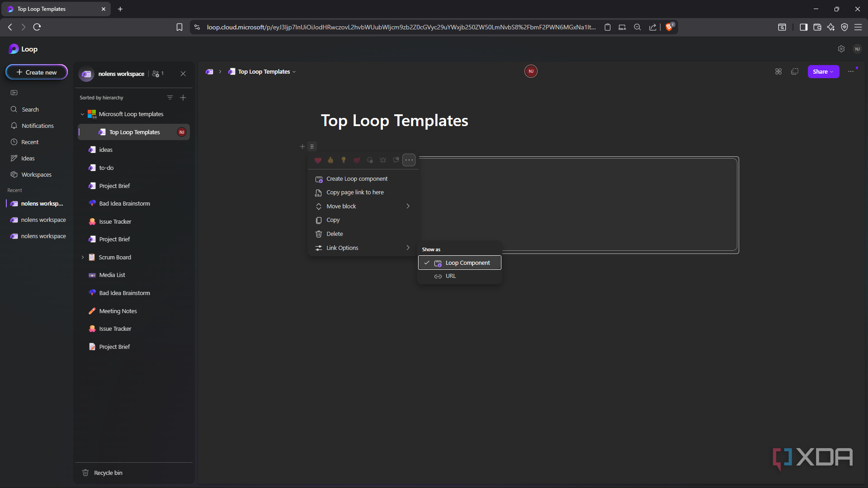React with the heart emoji
868x488 pixels.
[x=318, y=160]
